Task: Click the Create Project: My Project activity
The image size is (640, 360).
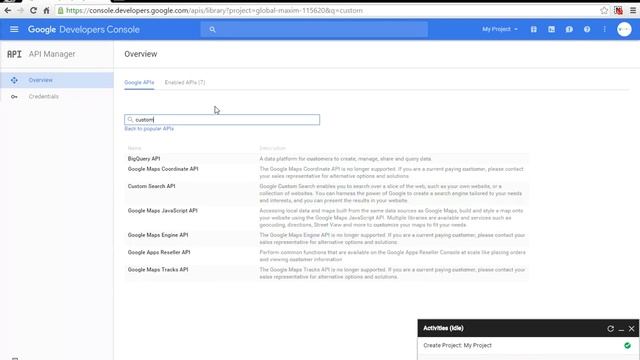Action: point(457,345)
